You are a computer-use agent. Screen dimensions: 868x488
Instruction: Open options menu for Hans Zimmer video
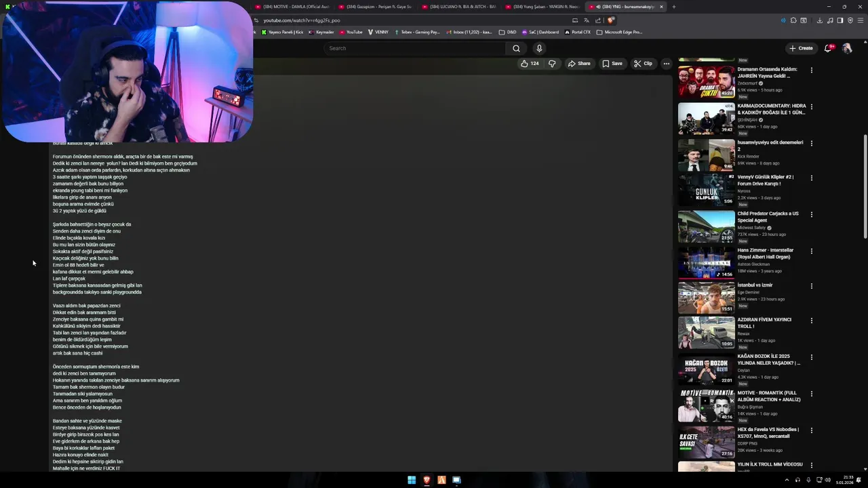[x=811, y=251]
